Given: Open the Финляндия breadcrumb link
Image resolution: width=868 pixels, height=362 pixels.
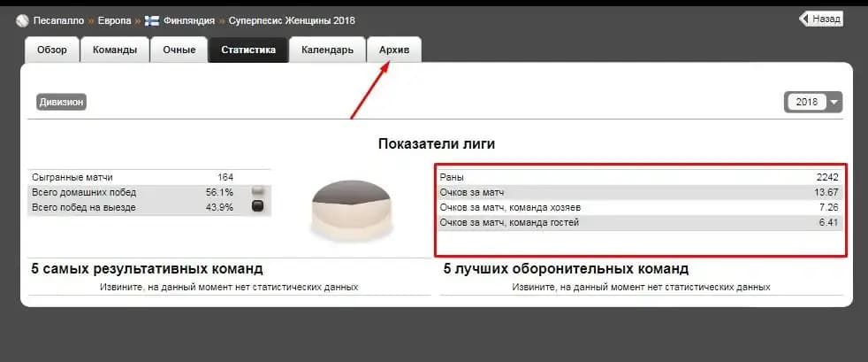Looking at the screenshot, I should pyautogui.click(x=189, y=21).
